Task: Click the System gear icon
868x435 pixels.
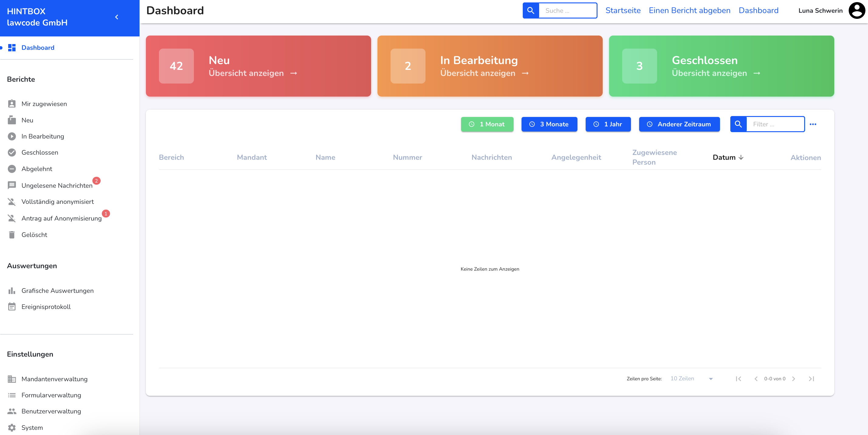Action: [x=12, y=428]
